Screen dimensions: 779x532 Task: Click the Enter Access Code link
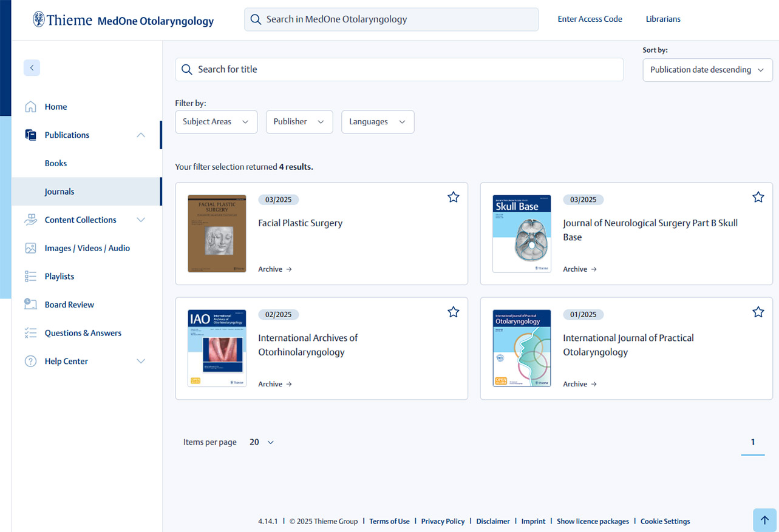590,19
